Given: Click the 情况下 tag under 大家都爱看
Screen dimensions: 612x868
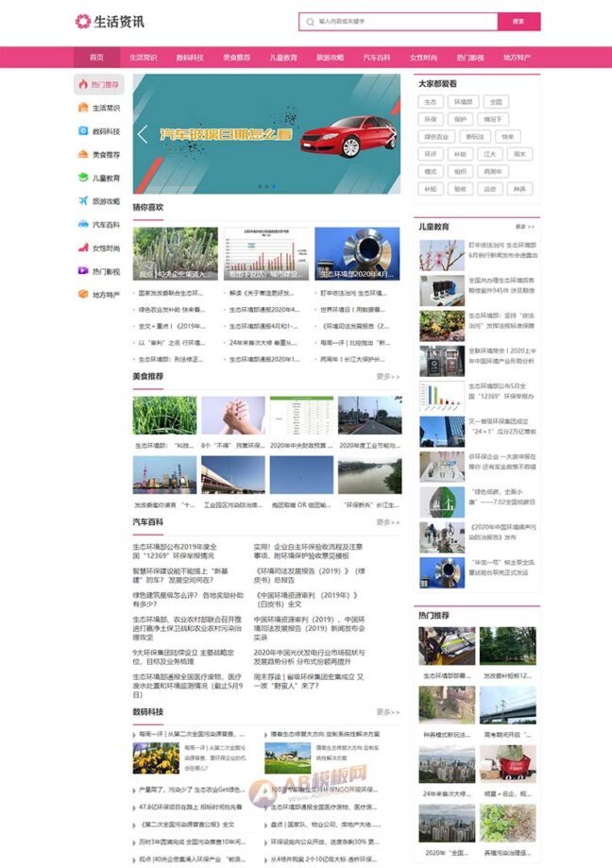Looking at the screenshot, I should (x=492, y=119).
